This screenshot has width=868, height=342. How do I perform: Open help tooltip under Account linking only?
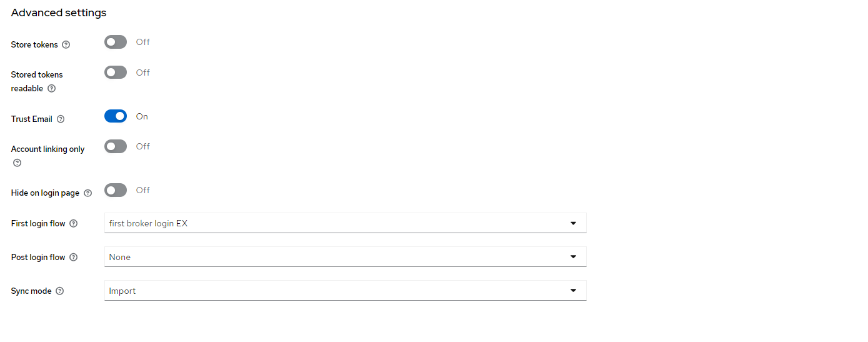(17, 163)
